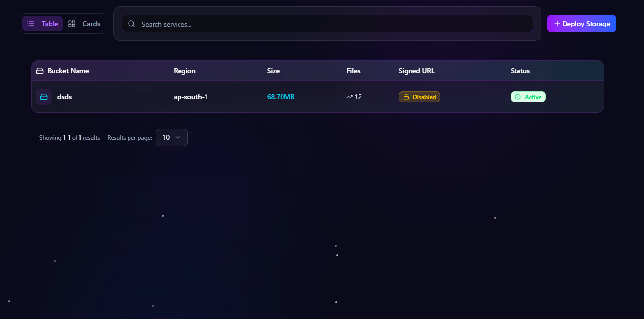Click the Showing 1-1 of 1 results text
The height and width of the screenshot is (319, 644).
[x=69, y=138]
